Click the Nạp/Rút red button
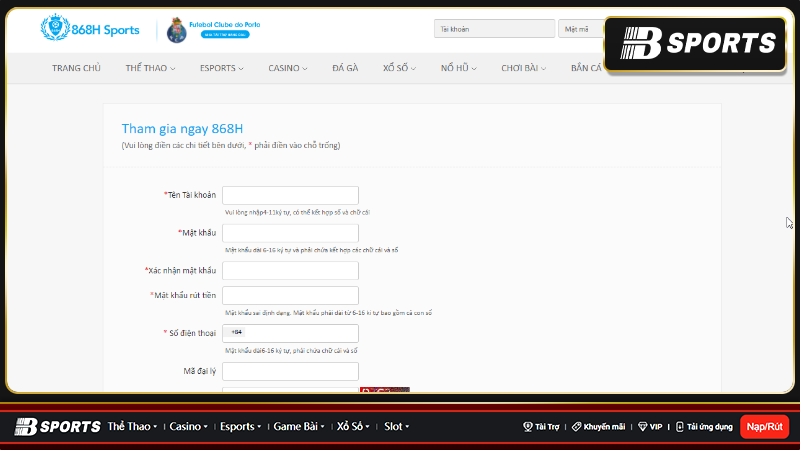800x450 pixels. point(764,427)
